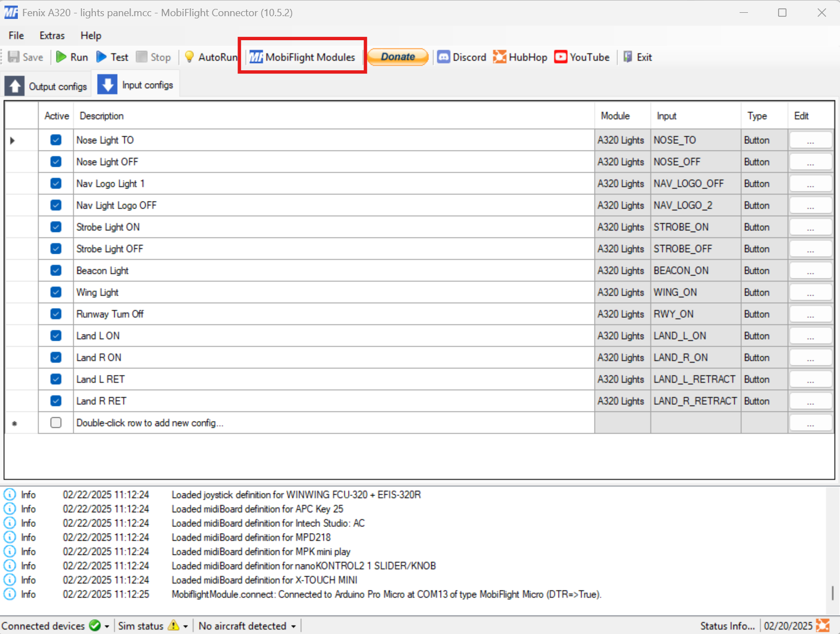Click the Sim status warning icon
Screen dimensions: 840x634
(x=173, y=626)
